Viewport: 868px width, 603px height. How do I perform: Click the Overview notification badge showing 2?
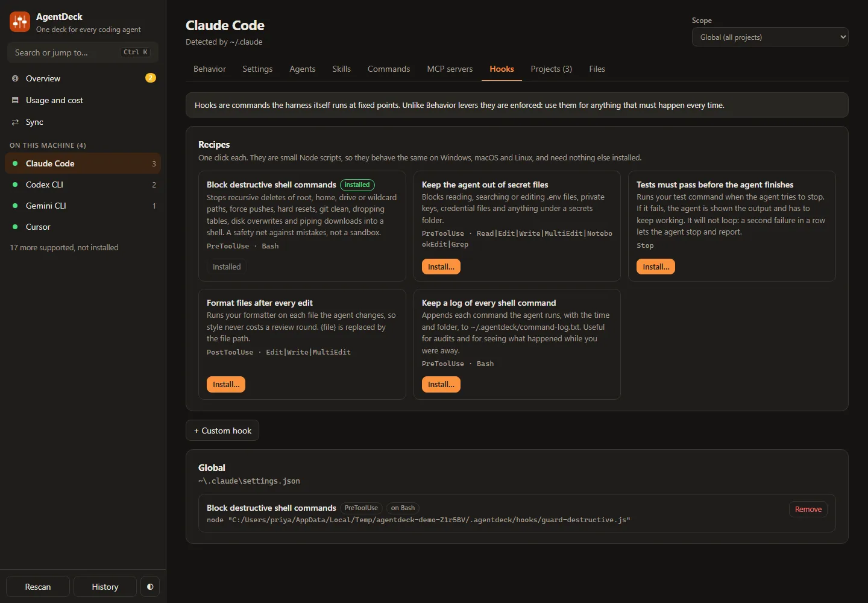tap(151, 78)
